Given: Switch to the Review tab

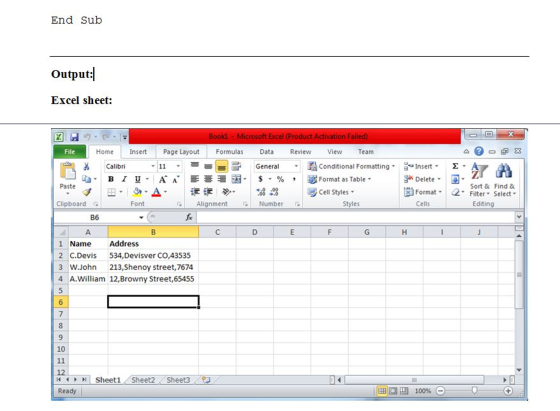Looking at the screenshot, I should click(x=300, y=152).
